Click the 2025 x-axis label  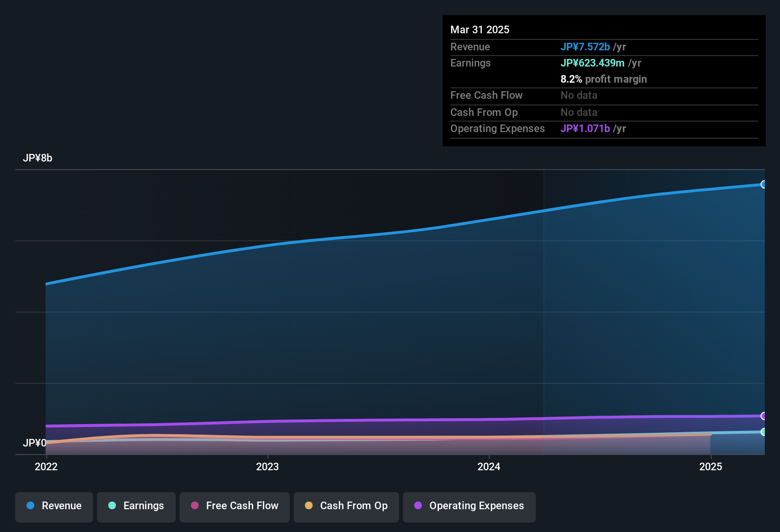click(711, 466)
